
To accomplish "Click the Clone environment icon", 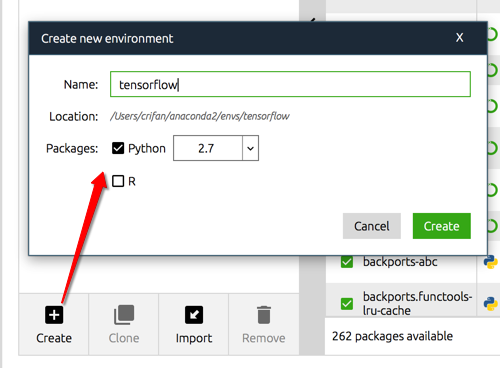I will click(124, 315).
